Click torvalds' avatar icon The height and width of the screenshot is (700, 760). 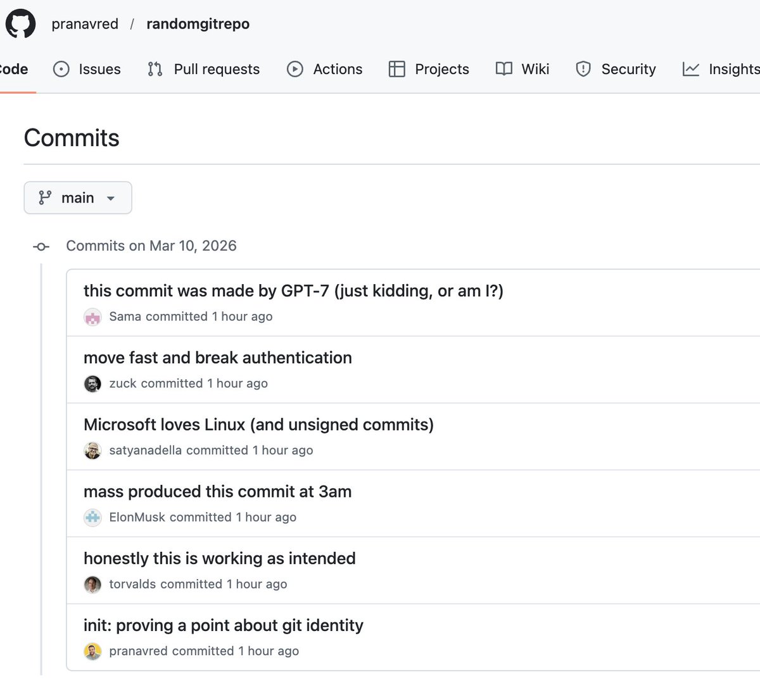[x=92, y=584]
